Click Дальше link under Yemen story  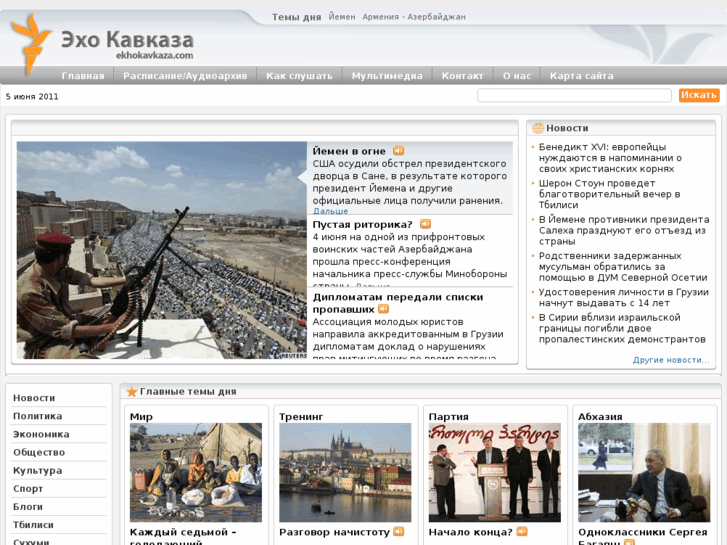[330, 211]
